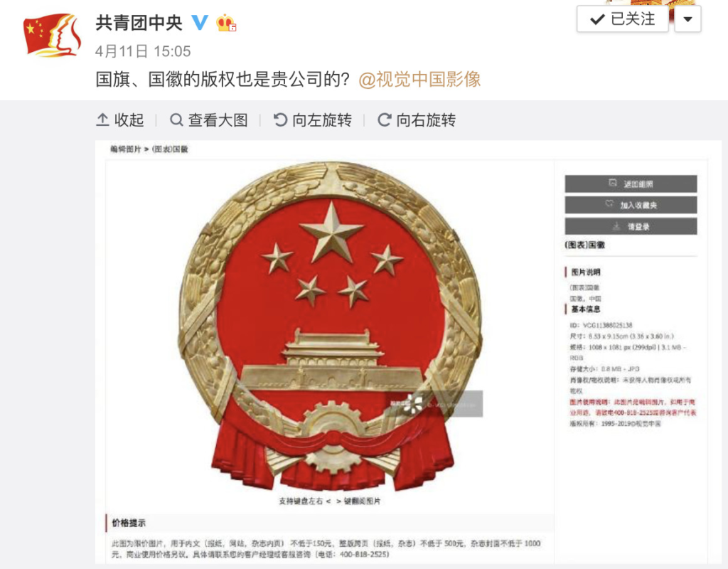Open the post timestamp 4月11日 15:05
The width and height of the screenshot is (728, 569).
click(x=143, y=51)
